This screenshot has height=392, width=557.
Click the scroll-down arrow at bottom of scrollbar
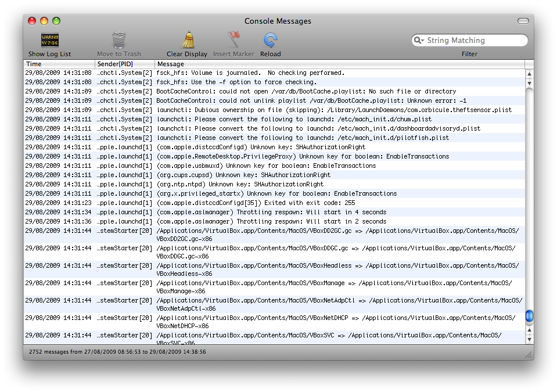click(x=529, y=340)
